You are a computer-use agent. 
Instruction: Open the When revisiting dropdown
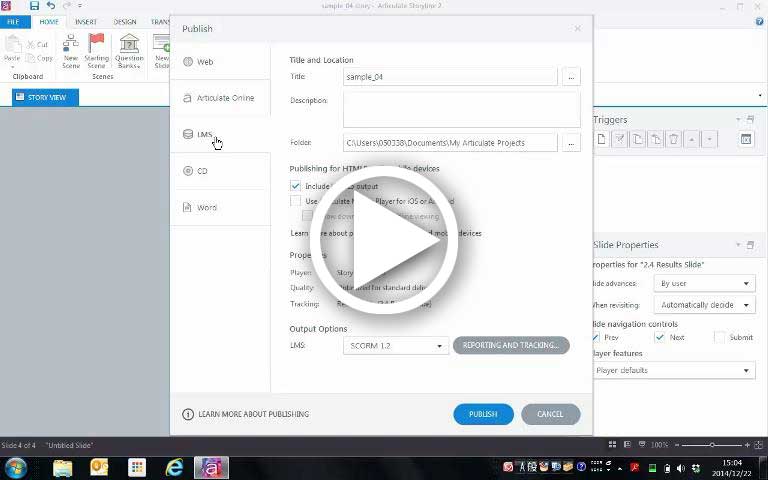pyautogui.click(x=704, y=305)
